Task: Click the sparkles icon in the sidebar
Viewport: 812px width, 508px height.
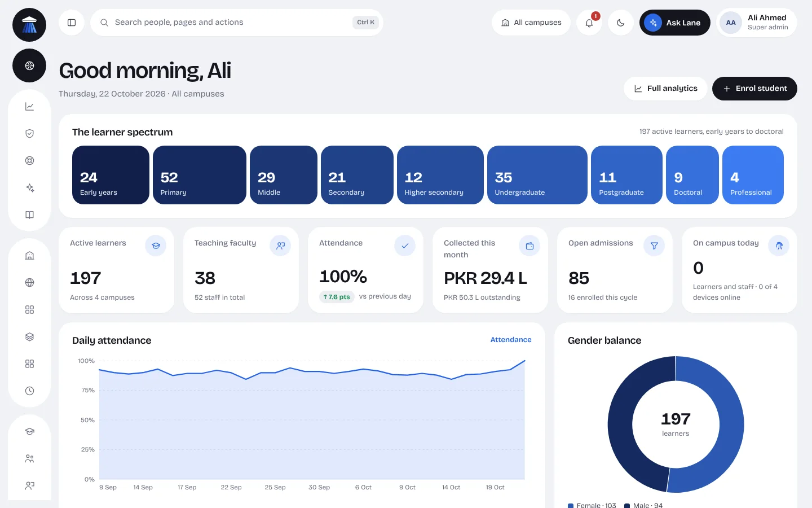Action: 29,187
